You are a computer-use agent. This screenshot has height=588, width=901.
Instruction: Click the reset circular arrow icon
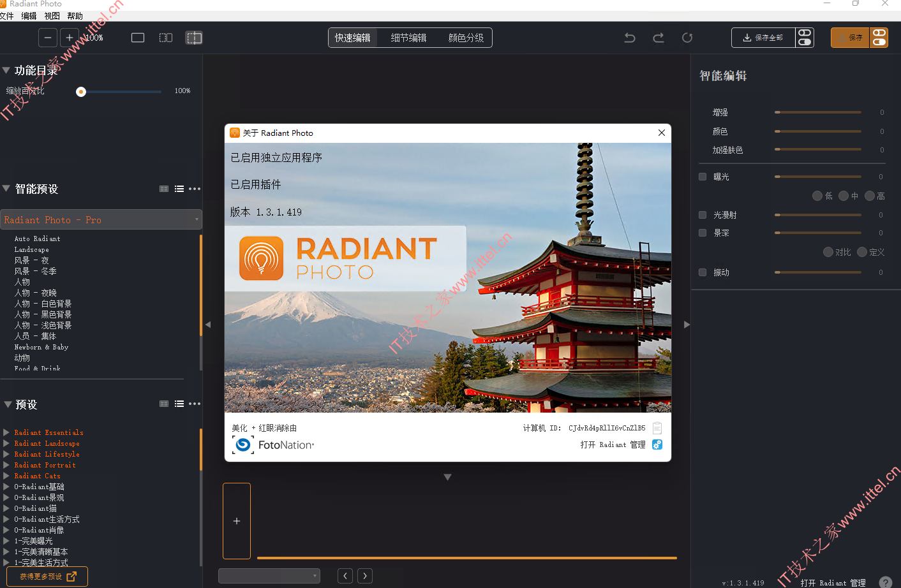coord(687,38)
